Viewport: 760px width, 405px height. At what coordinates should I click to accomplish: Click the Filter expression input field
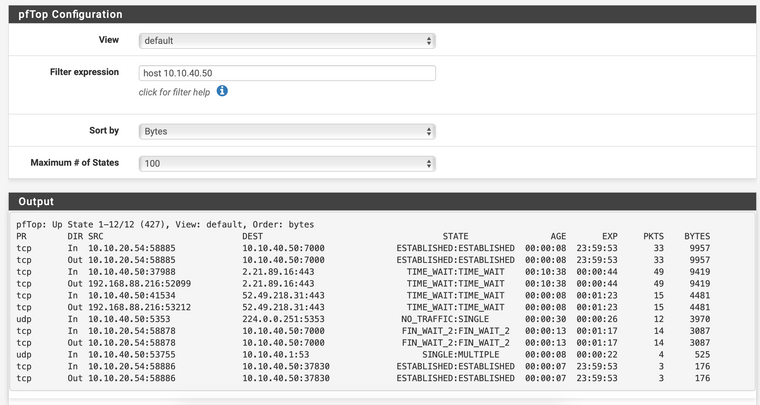[x=287, y=73]
